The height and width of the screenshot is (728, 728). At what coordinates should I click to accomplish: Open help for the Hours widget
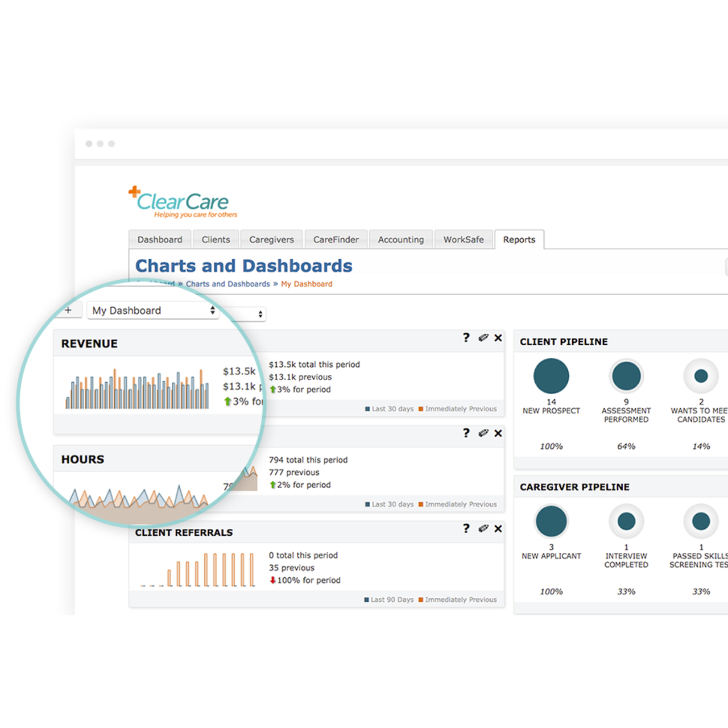(x=466, y=433)
